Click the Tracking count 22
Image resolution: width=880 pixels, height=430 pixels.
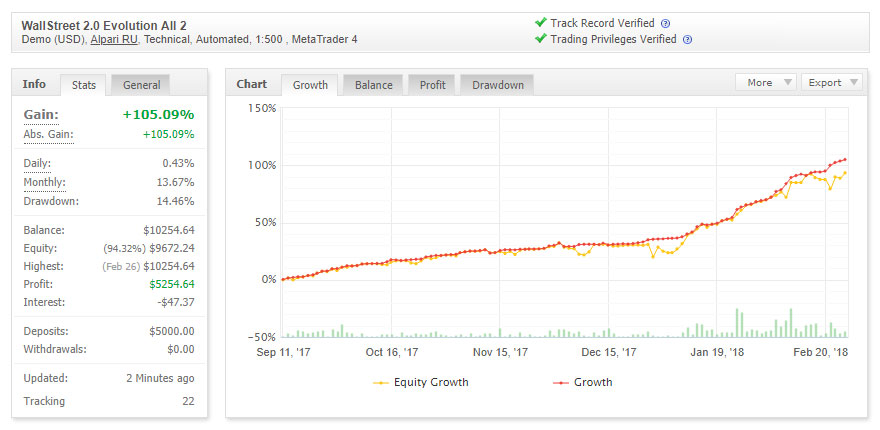pyautogui.click(x=188, y=401)
